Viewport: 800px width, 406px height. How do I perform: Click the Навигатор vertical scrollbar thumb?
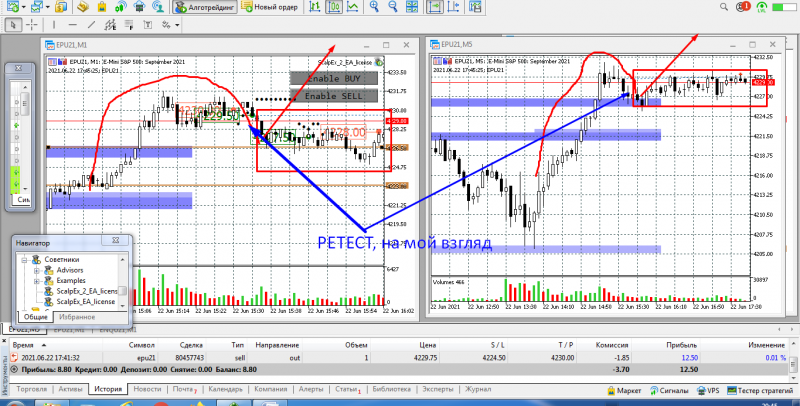(x=122, y=291)
